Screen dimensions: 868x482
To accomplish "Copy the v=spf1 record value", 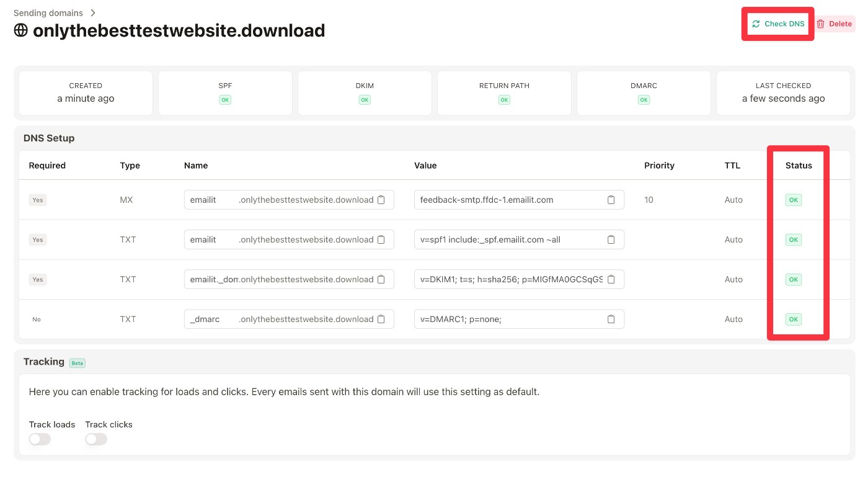I will [x=611, y=239].
